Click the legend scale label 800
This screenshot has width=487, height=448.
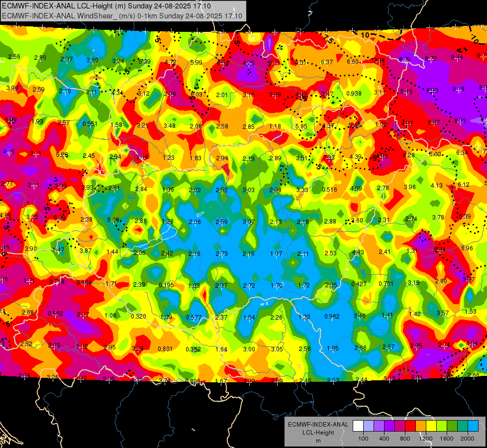(x=405, y=439)
